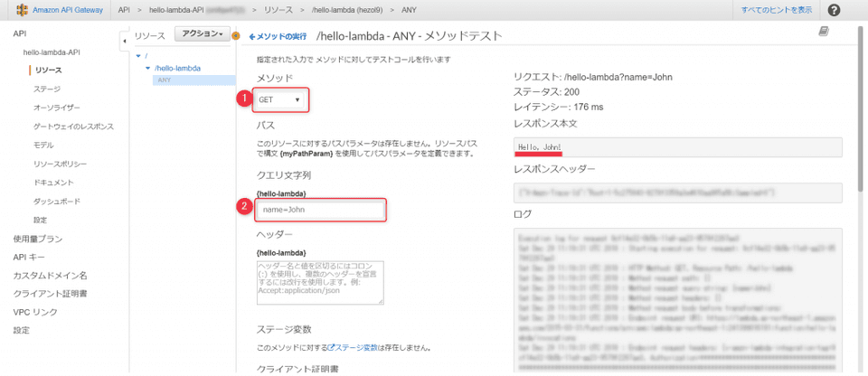The width and height of the screenshot is (868, 376).
Task: Select the ANY method in resource tree
Action: (x=165, y=80)
